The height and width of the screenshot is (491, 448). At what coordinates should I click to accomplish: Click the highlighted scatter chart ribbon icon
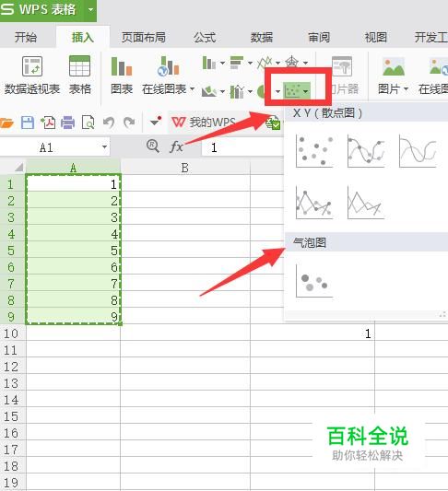pyautogui.click(x=297, y=90)
